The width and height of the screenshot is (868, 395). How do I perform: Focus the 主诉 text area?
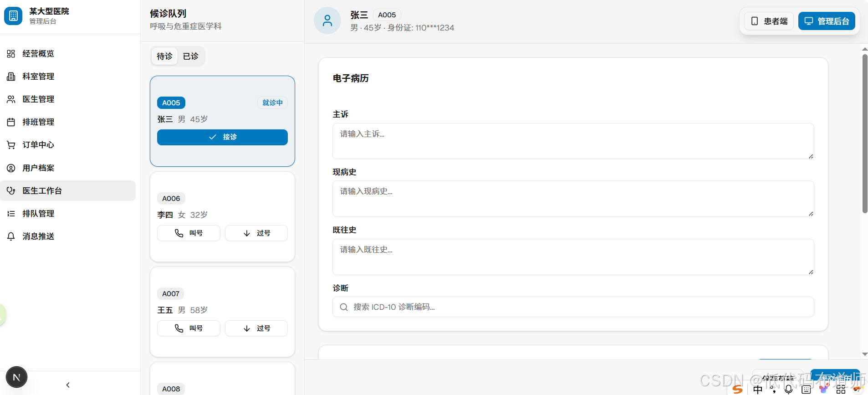[573, 141]
